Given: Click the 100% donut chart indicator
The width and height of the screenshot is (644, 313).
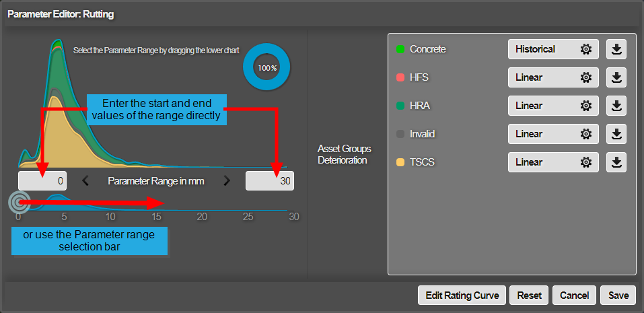Looking at the screenshot, I should coord(266,68).
